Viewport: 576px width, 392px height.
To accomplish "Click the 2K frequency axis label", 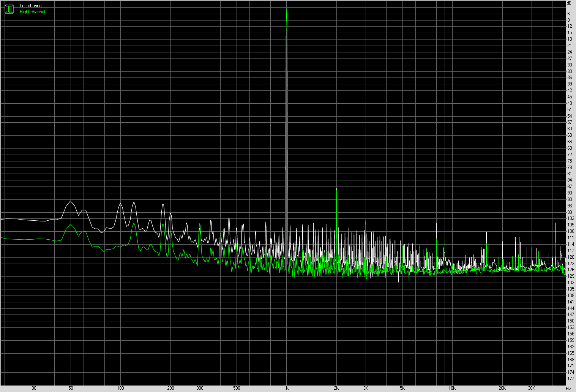I will [336, 388].
